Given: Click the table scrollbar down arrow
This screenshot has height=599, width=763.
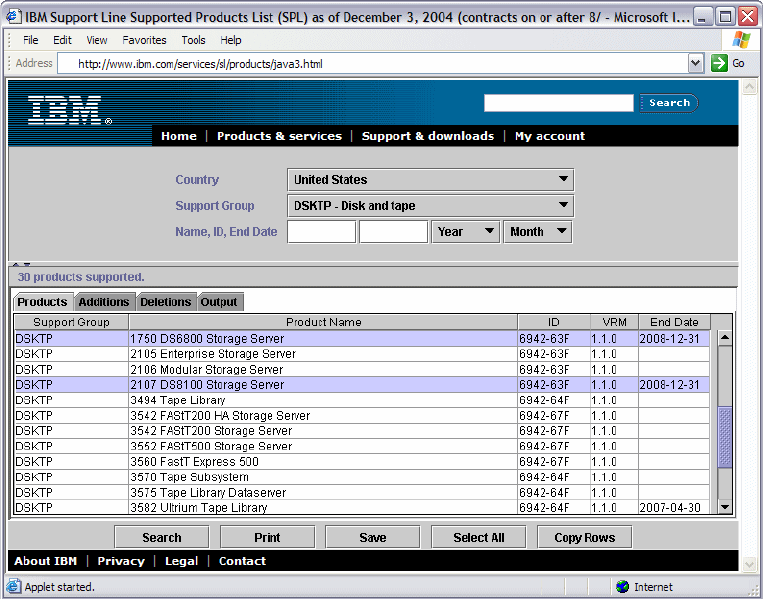Looking at the screenshot, I should pos(725,507).
